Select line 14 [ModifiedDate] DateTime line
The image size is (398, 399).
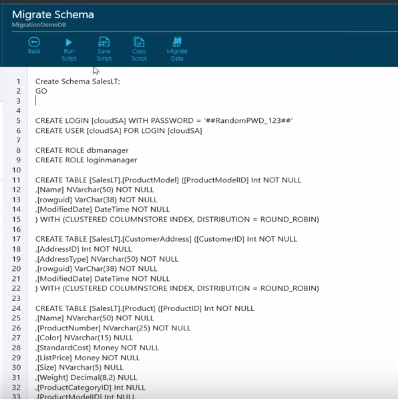[102, 209]
